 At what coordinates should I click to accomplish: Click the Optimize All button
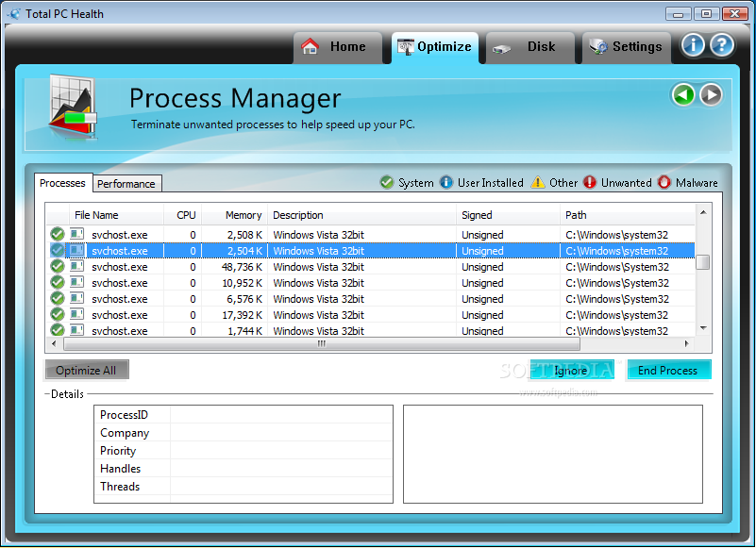tap(87, 370)
